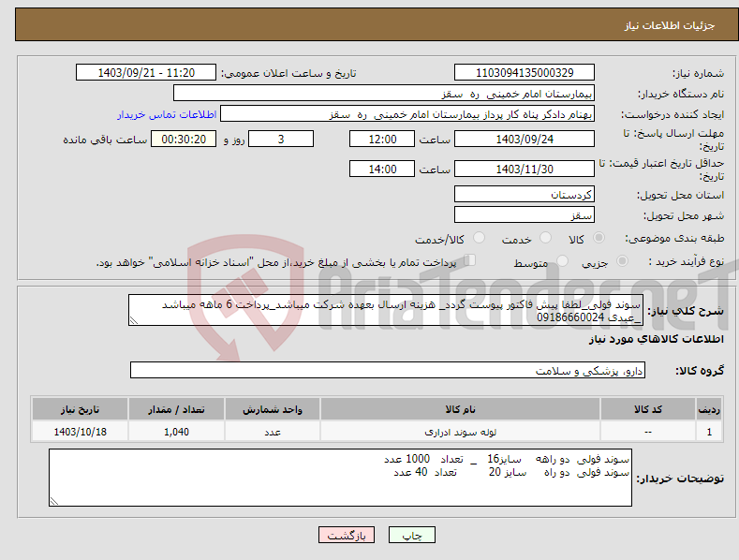This screenshot has width=739, height=560.
Task: Click the ردیف column header
Action: point(709,409)
